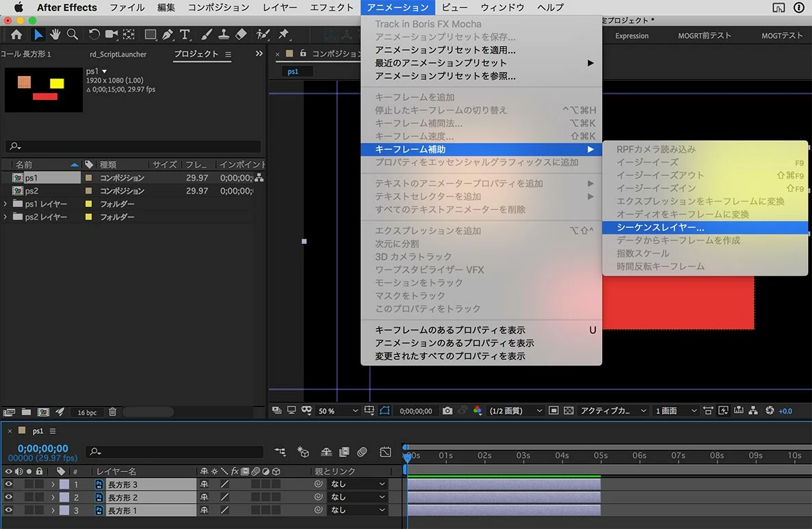Screen dimensions: 812x529
Task: Click the fast previews icon
Action: coord(724,411)
